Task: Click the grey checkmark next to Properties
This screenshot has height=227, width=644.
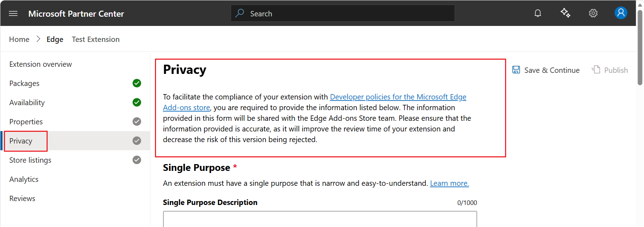Action: click(137, 121)
